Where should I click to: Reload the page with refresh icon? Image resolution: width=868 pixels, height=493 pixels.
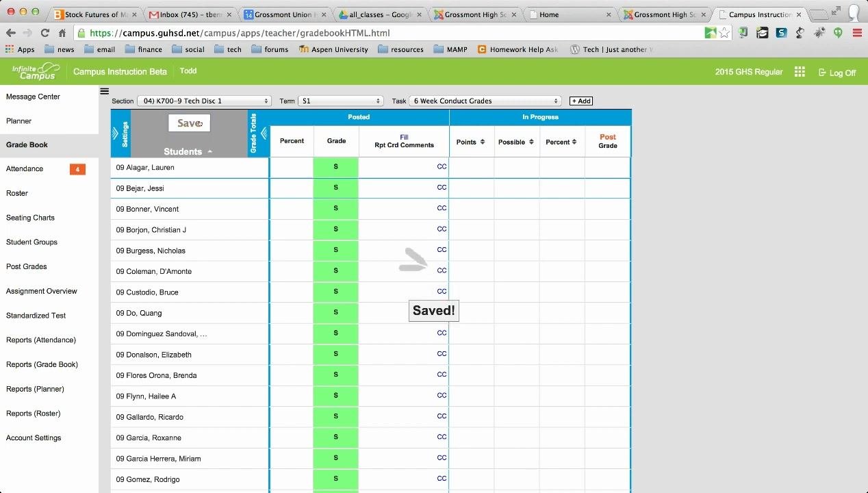(x=45, y=33)
